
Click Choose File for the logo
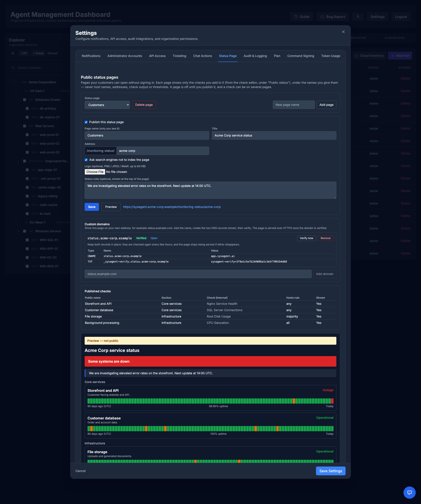[x=95, y=172]
